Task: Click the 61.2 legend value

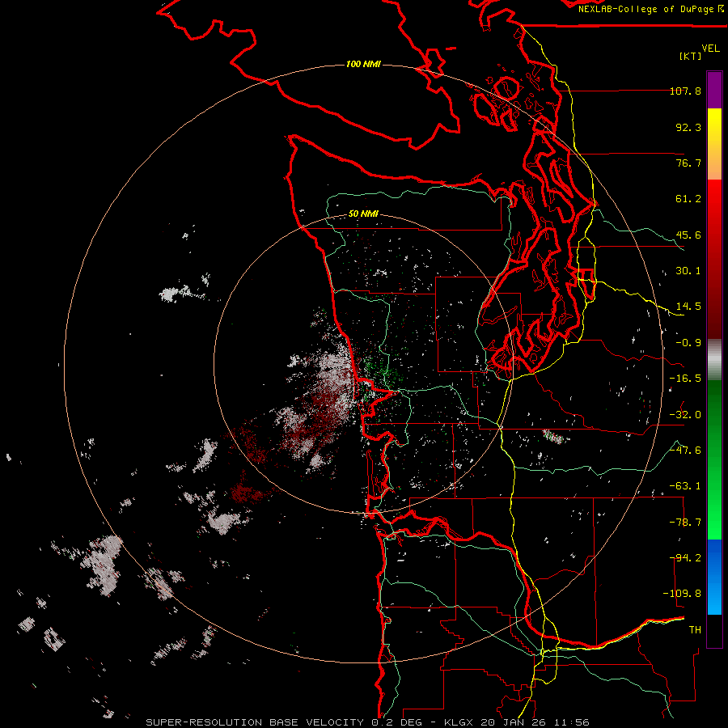Action: tap(688, 199)
